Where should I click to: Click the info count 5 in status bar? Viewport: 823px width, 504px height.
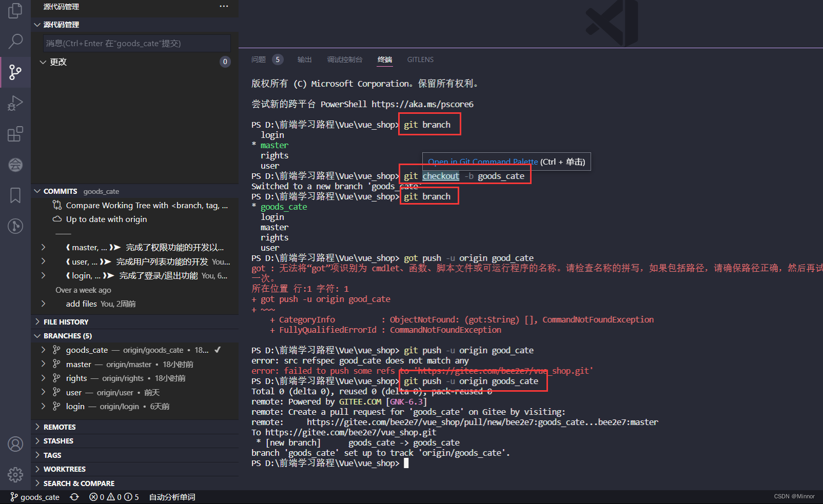click(132, 497)
